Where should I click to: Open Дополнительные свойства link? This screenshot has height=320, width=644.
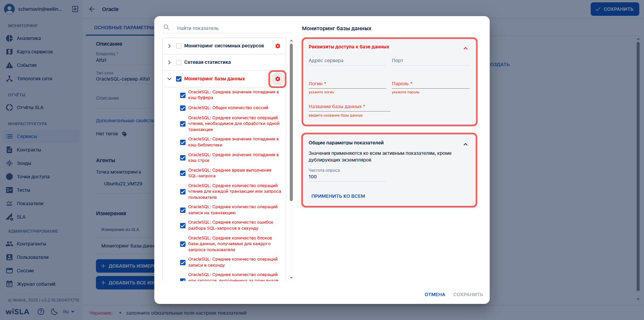125,121
